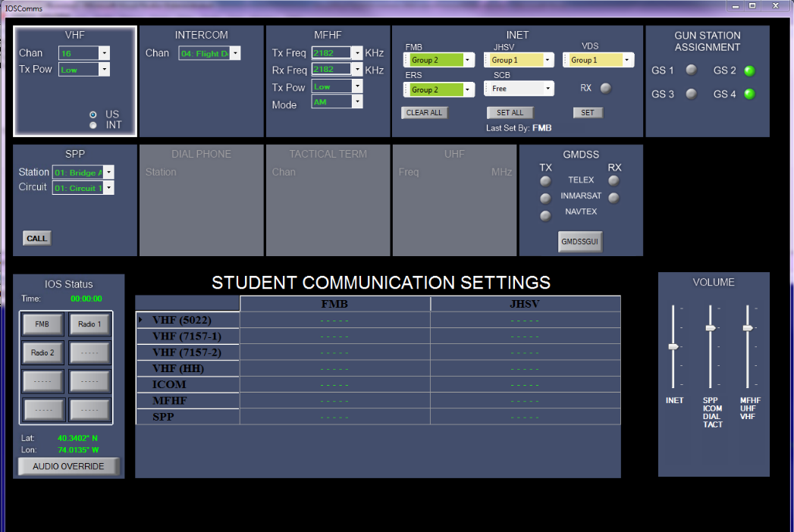Click the GMDSS TELEX TX indicator
This screenshot has width=794, height=532.
(x=545, y=181)
